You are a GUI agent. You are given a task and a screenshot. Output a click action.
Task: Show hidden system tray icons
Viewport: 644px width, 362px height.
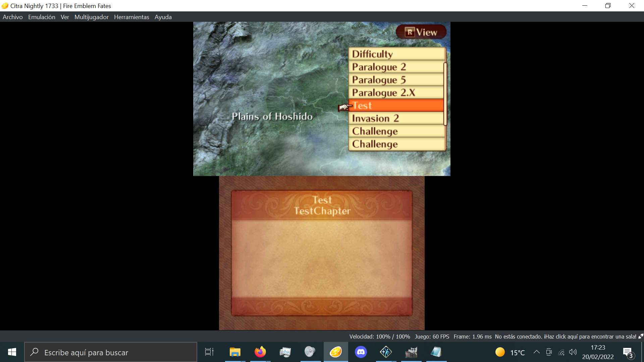[x=537, y=352]
